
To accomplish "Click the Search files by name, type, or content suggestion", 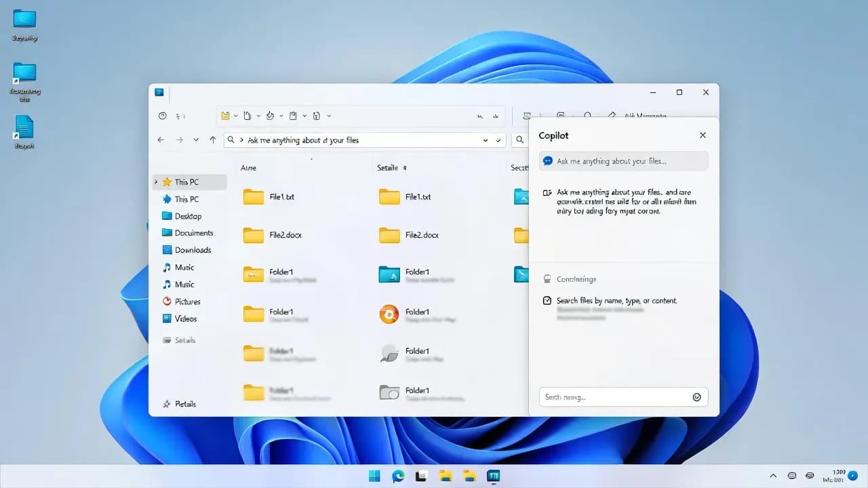I will pyautogui.click(x=623, y=300).
